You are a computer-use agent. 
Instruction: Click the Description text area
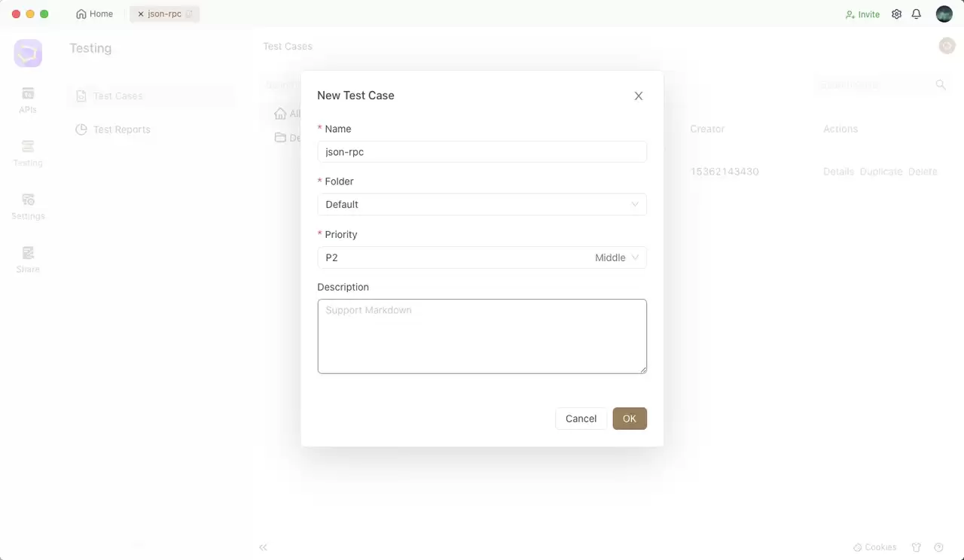(482, 336)
